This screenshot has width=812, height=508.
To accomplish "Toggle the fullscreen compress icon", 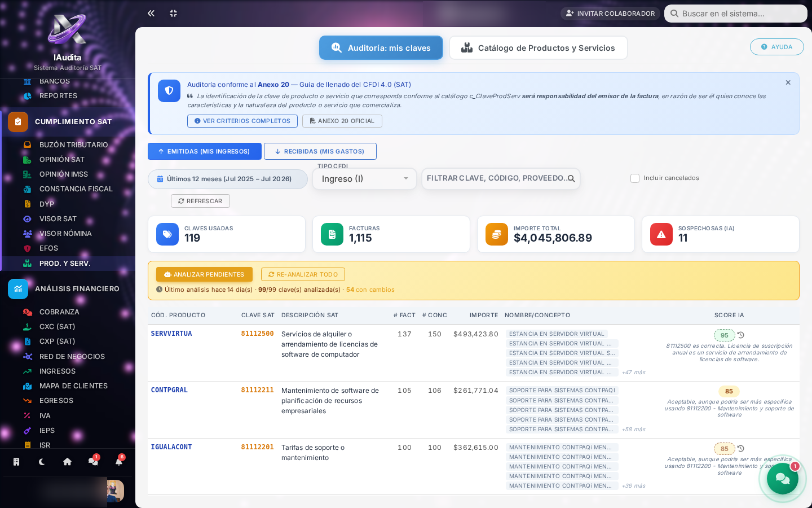I will [173, 13].
